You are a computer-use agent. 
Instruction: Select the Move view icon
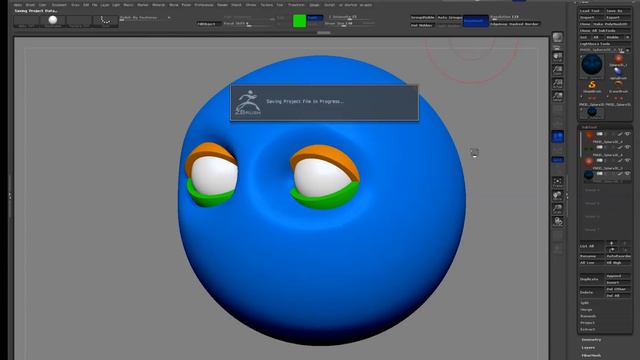(x=558, y=196)
